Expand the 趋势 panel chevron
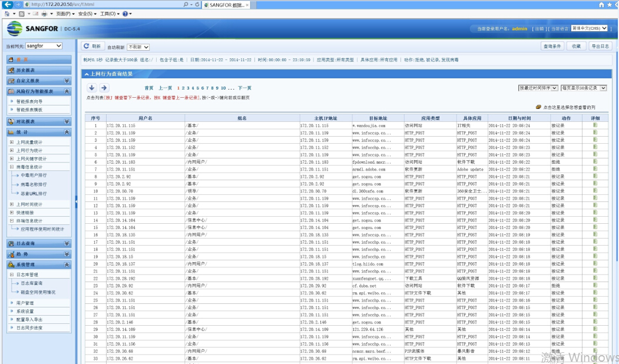619x364 pixels. coord(67,254)
